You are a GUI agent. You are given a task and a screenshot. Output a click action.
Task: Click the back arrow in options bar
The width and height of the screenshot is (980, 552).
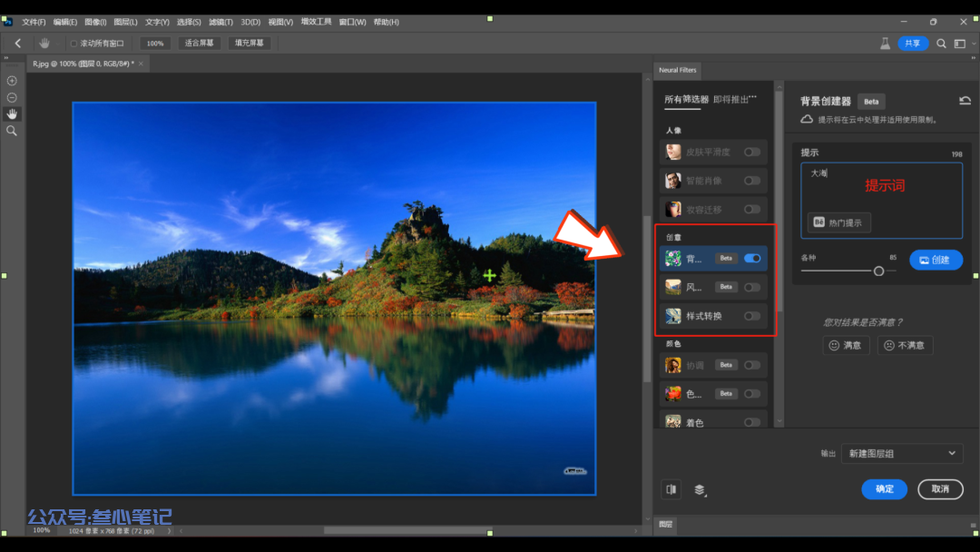17,44
